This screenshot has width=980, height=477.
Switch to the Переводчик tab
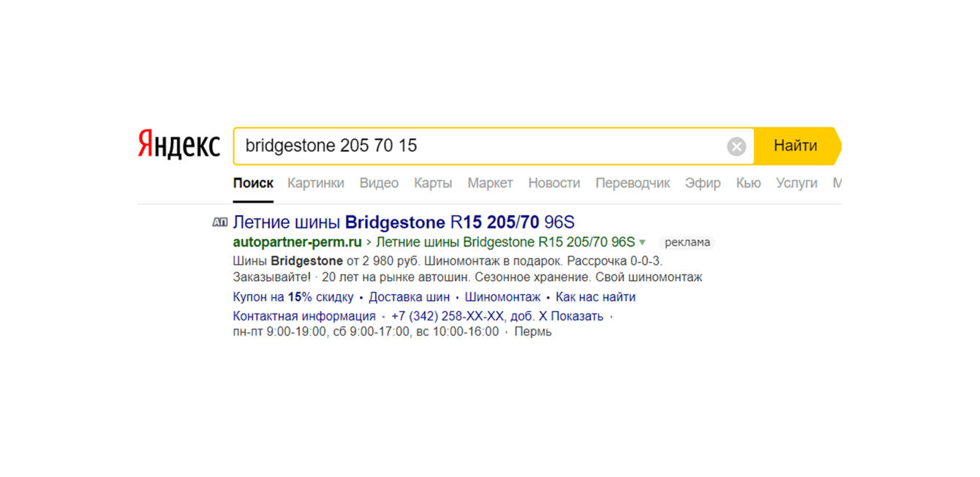coord(633,183)
